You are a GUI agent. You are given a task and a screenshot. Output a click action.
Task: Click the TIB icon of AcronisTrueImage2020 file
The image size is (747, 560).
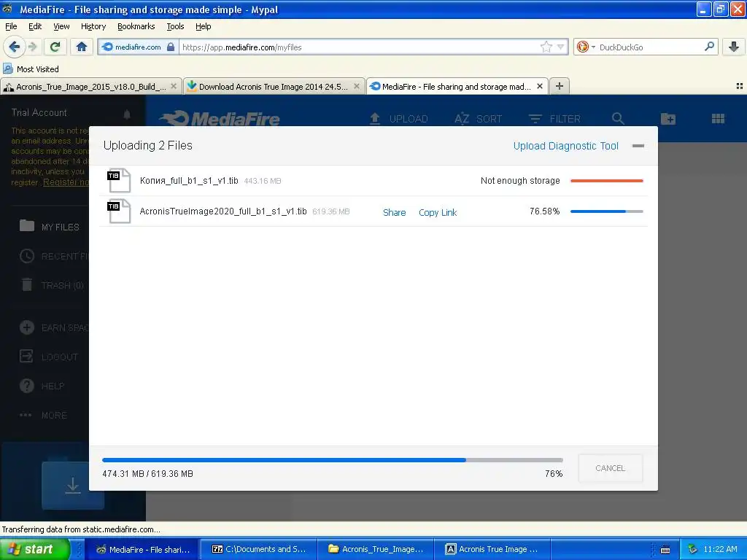pos(119,211)
